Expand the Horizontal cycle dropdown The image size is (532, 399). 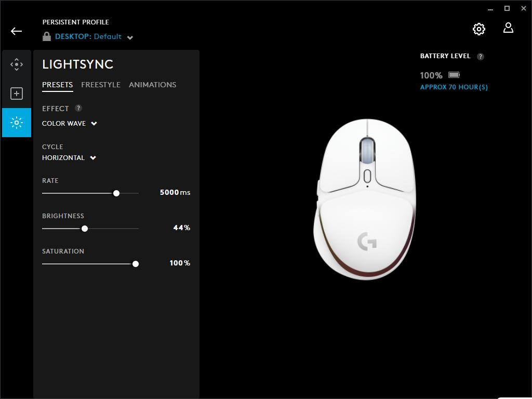93,158
